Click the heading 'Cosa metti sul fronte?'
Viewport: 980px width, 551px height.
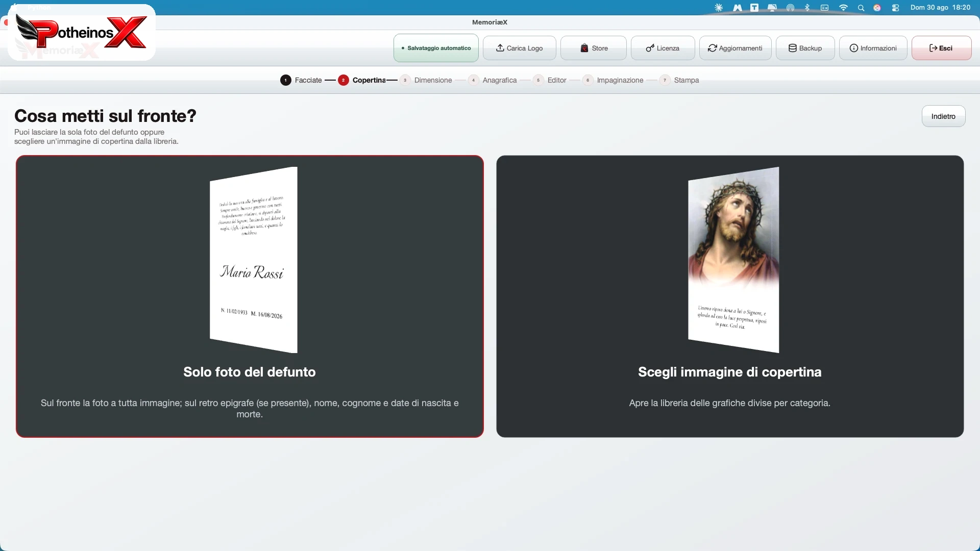pos(105,116)
